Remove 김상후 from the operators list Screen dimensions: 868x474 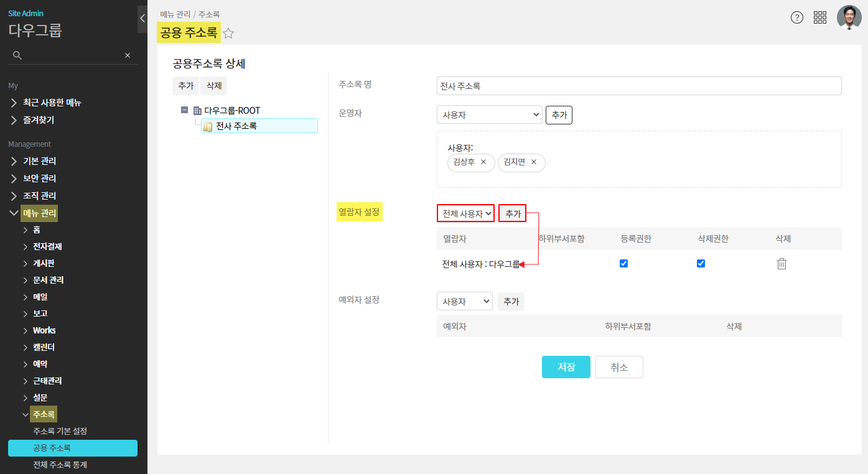tap(483, 162)
